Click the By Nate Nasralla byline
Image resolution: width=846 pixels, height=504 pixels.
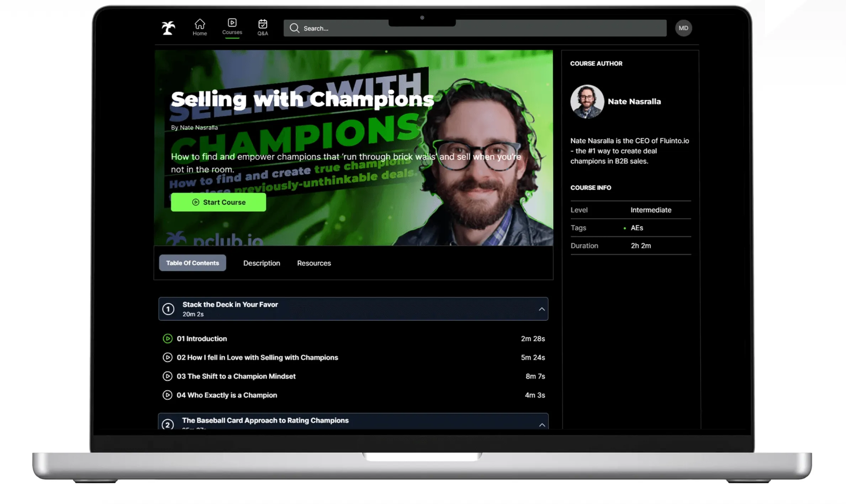(194, 128)
